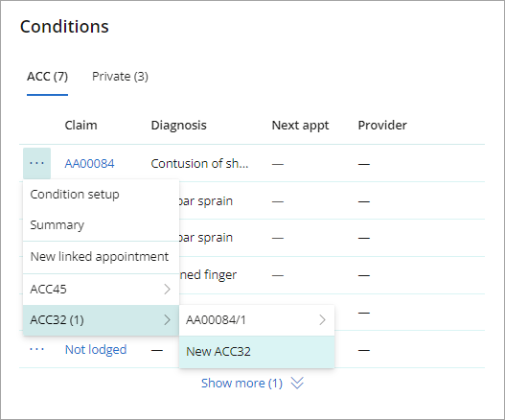
Task: Click the Conditions panel heading
Action: (64, 27)
